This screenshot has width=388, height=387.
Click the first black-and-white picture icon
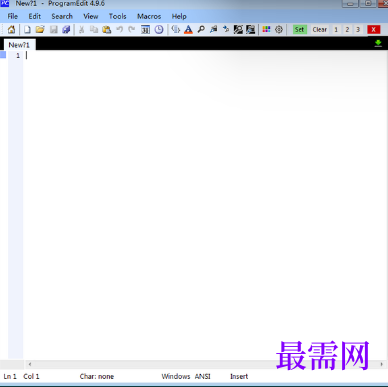(238, 30)
